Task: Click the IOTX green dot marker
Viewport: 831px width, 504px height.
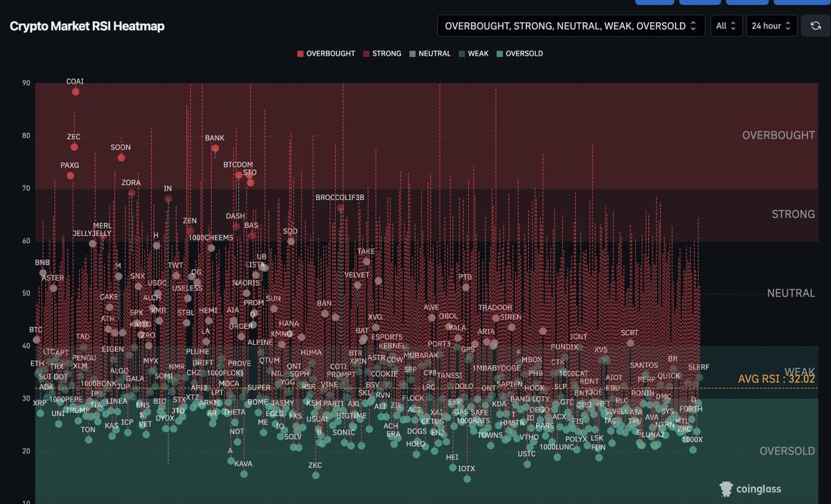Action: point(467,478)
